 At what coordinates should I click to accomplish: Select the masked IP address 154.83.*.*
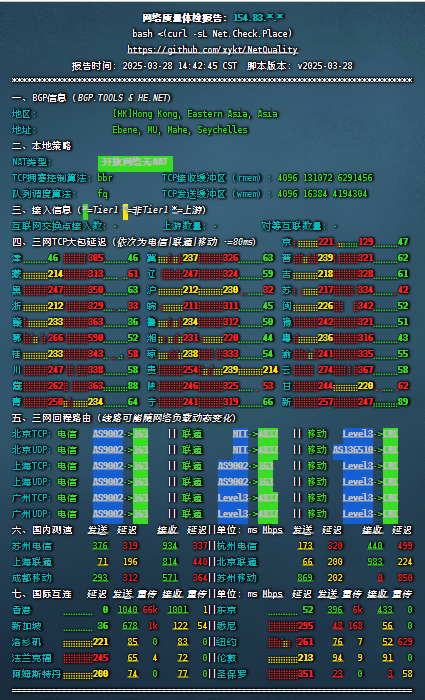pyautogui.click(x=259, y=18)
